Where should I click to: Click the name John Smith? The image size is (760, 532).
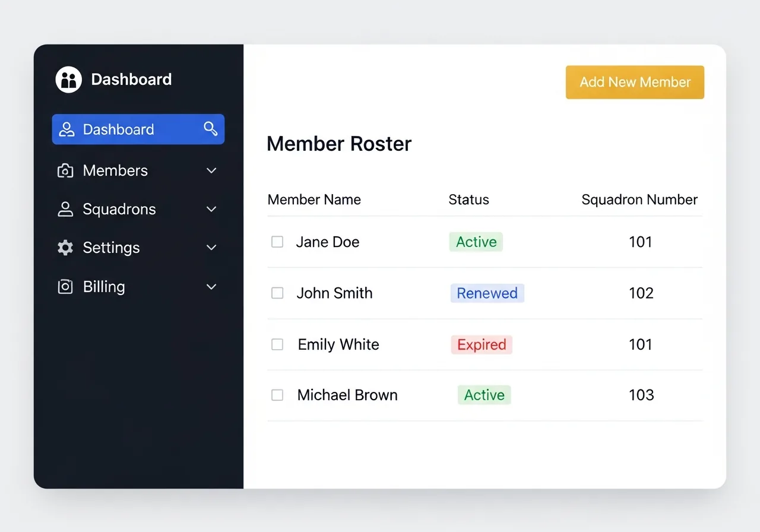tap(334, 293)
